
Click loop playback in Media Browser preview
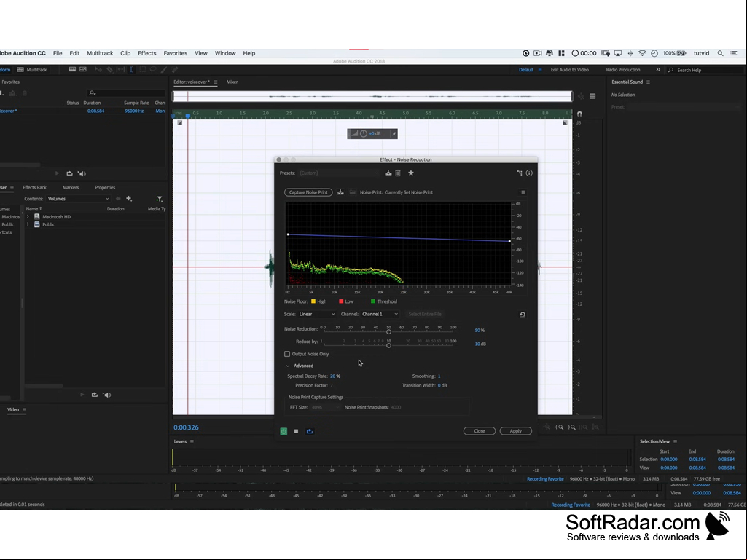[x=94, y=395]
